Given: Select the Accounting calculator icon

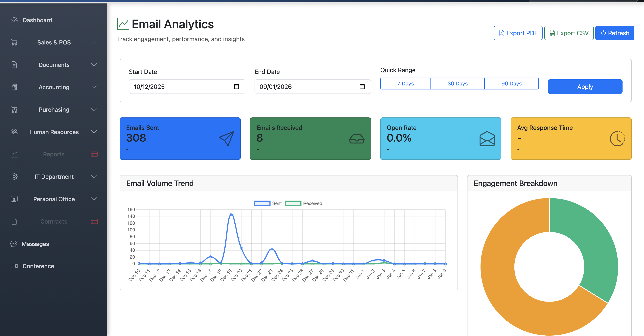Looking at the screenshot, I should [x=14, y=87].
